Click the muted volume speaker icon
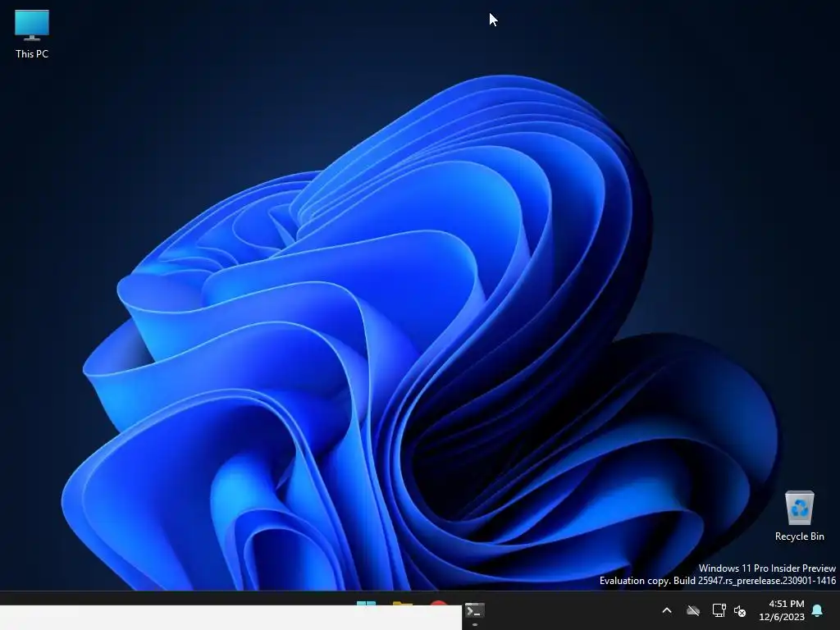 point(740,610)
